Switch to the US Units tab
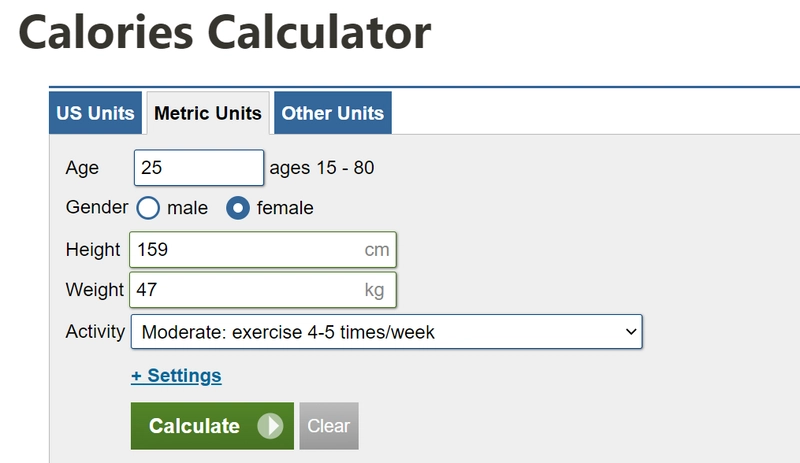Viewport: 800px width, 463px height. (x=95, y=113)
